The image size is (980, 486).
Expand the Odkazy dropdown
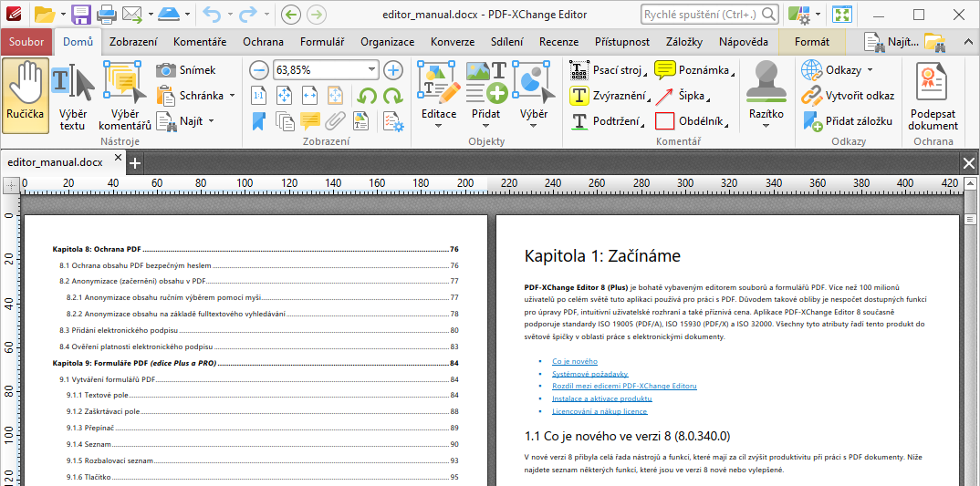coord(870,70)
